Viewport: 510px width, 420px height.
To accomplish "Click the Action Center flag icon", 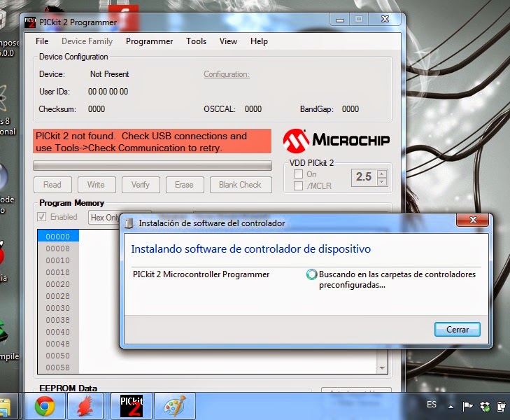I will (467, 406).
